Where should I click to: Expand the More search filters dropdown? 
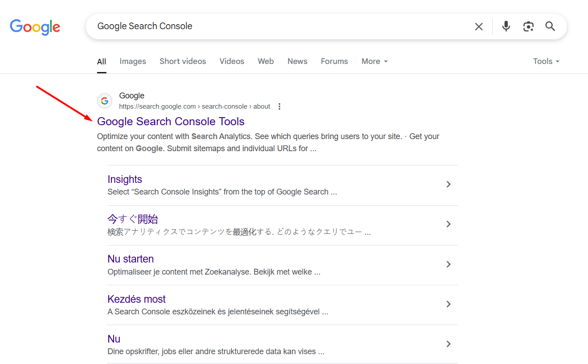pyautogui.click(x=374, y=61)
